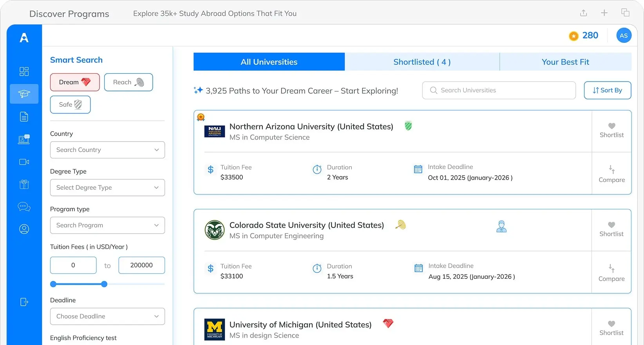This screenshot has height=345, width=644.
Task: Click the Discover Programs page title
Action: click(69, 14)
